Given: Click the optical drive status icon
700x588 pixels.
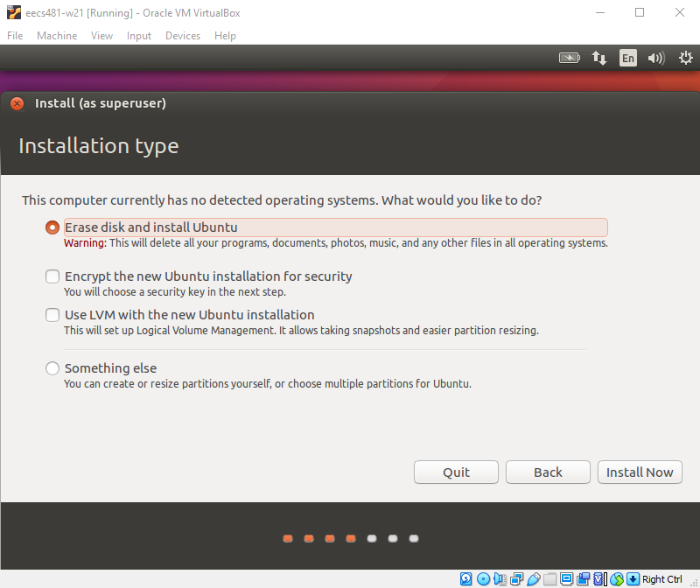Looking at the screenshot, I should click(483, 579).
